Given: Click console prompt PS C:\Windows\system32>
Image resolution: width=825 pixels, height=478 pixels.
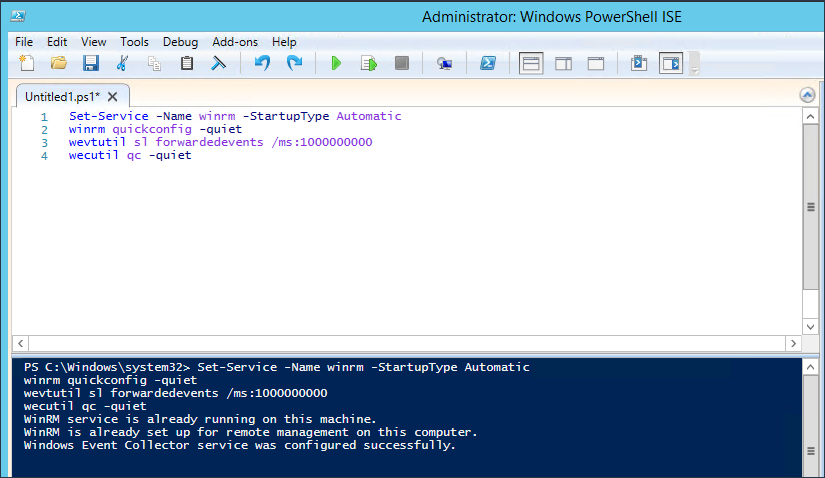Looking at the screenshot, I should tap(107, 367).
